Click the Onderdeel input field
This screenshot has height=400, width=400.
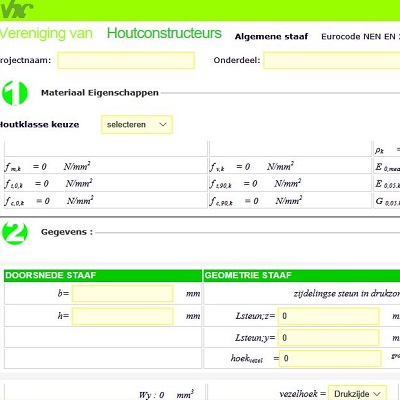(332, 60)
